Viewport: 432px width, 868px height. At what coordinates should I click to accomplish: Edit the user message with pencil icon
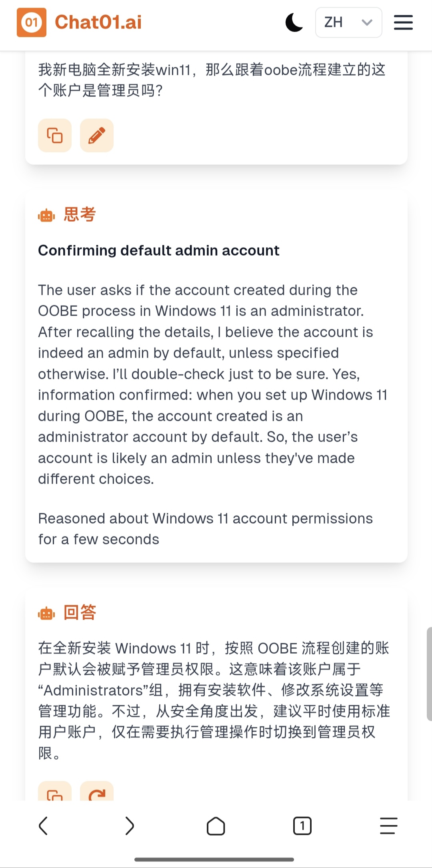pyautogui.click(x=97, y=135)
